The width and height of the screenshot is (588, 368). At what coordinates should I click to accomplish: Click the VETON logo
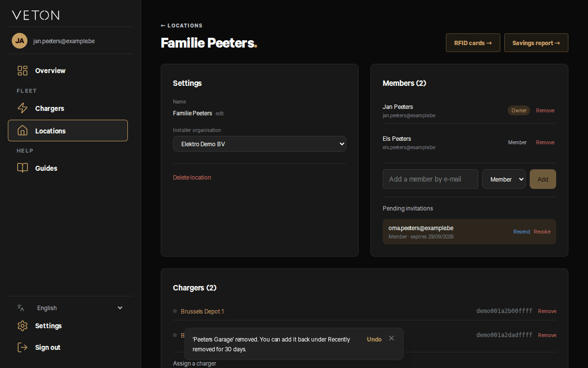coord(36,15)
